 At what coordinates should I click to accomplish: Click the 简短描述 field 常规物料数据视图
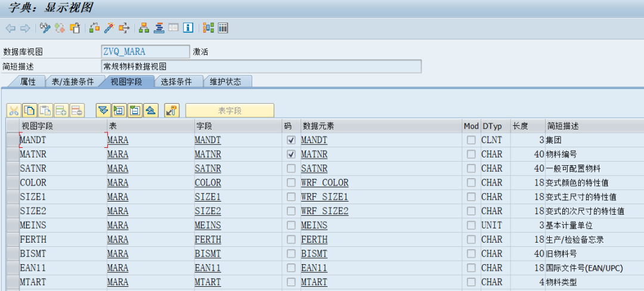click(x=261, y=67)
